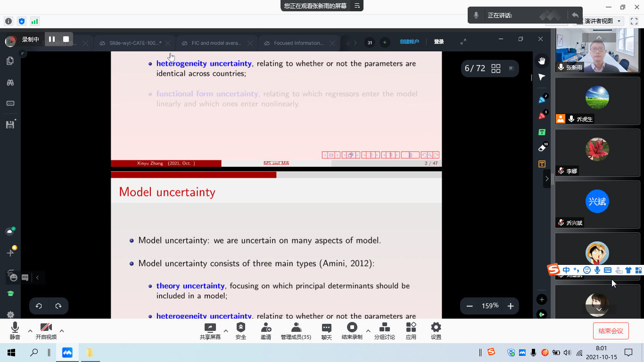Screen dimensions: 644x362
Task: Zoom in with the plus next to 159%
Action: click(510, 306)
